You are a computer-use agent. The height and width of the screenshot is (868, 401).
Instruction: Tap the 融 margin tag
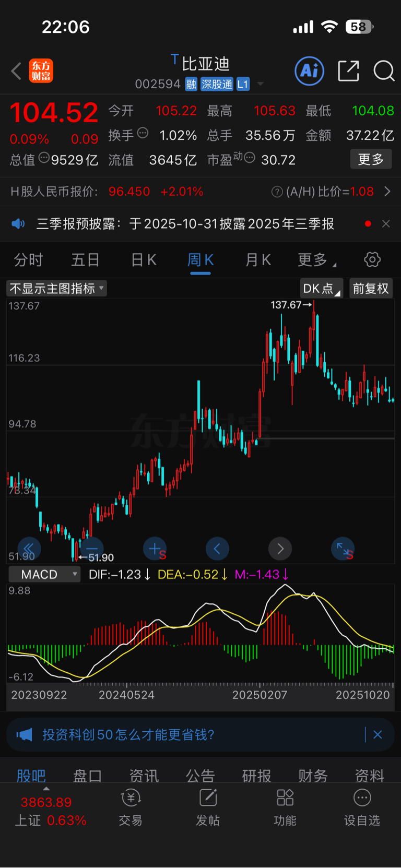[191, 84]
